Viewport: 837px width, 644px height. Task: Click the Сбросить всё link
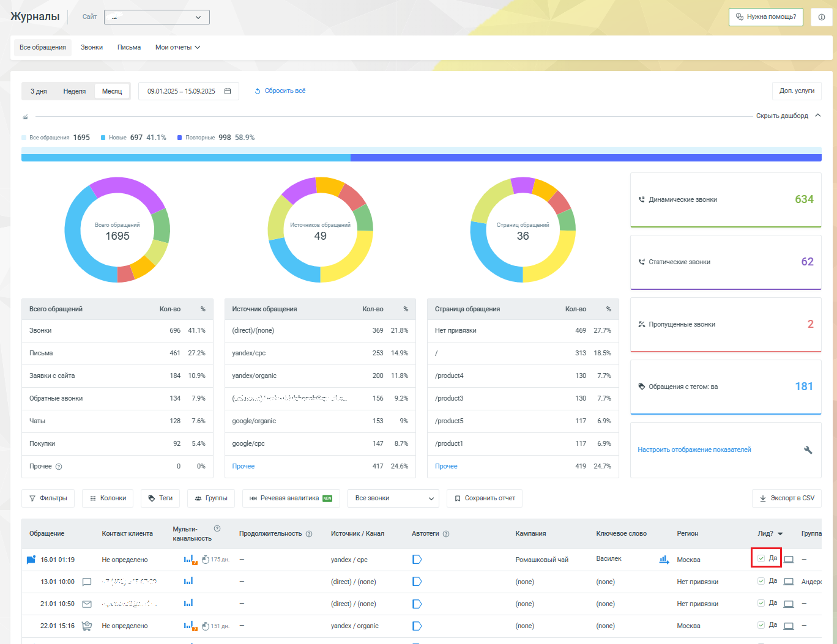280,91
